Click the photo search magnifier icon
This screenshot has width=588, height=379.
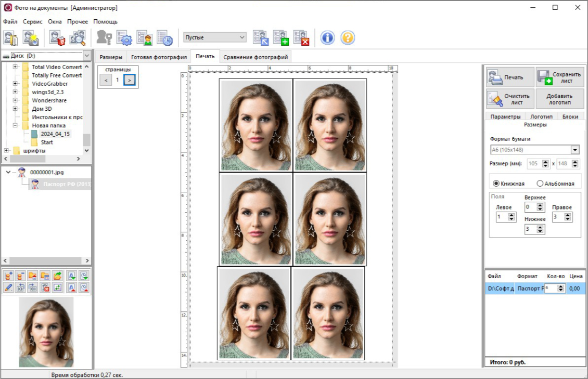(78, 38)
